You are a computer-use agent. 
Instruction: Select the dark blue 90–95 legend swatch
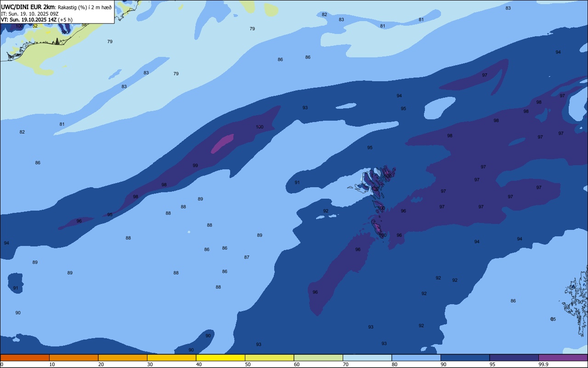pyautogui.click(x=465, y=357)
